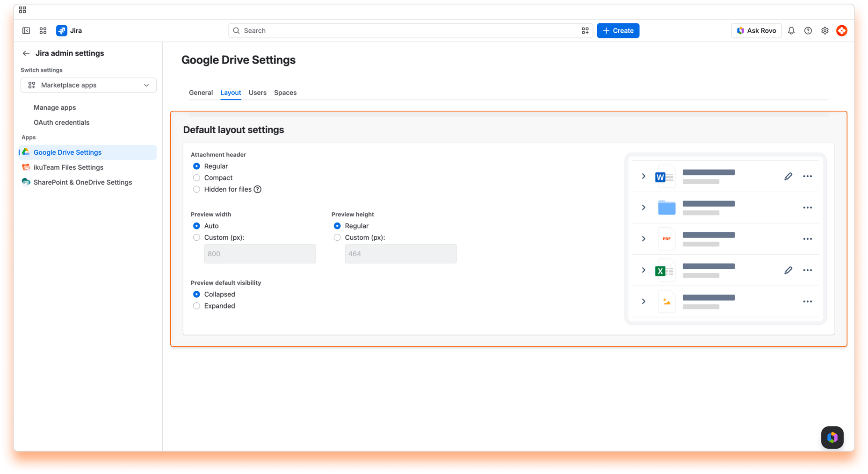Image resolution: width=868 pixels, height=474 pixels.
Task: Expand the Excel file row chevron
Action: point(644,270)
